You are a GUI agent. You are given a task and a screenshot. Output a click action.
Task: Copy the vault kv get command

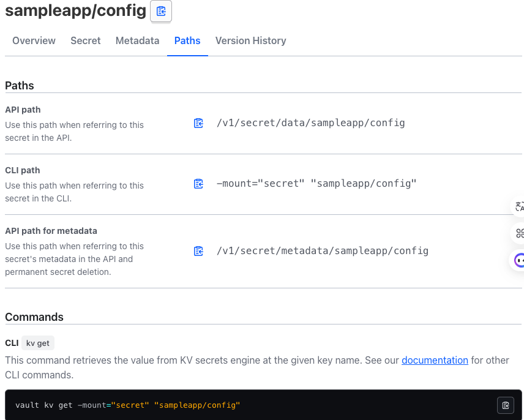(505, 405)
